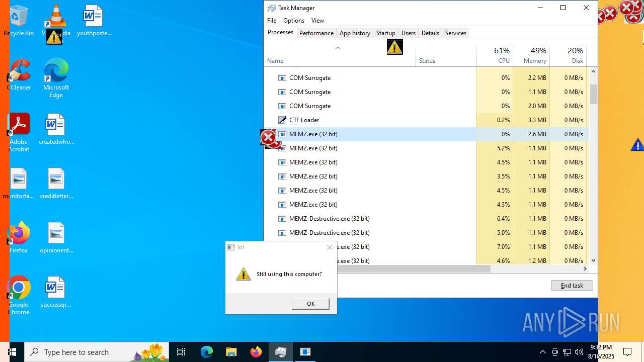Open the creditletter image file icon
Screen dimensions: 644x362
[56, 183]
